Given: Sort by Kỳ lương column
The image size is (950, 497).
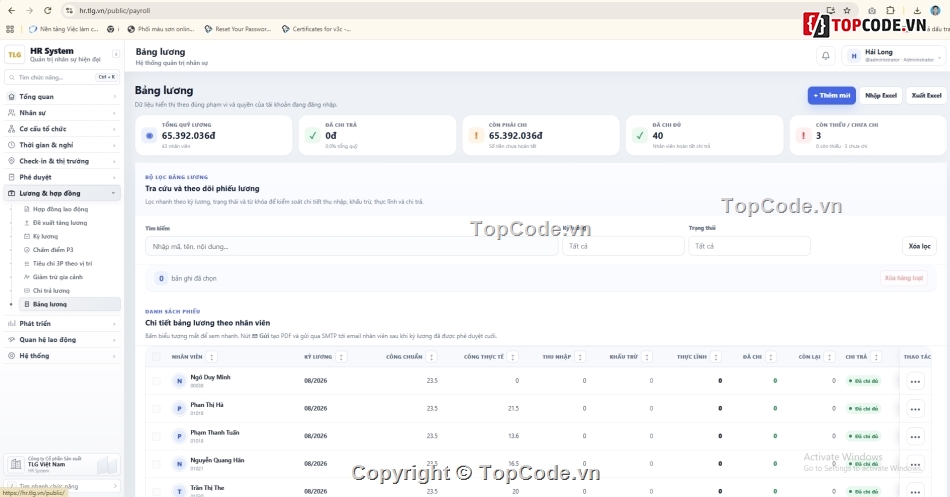Looking at the screenshot, I should click(341, 357).
